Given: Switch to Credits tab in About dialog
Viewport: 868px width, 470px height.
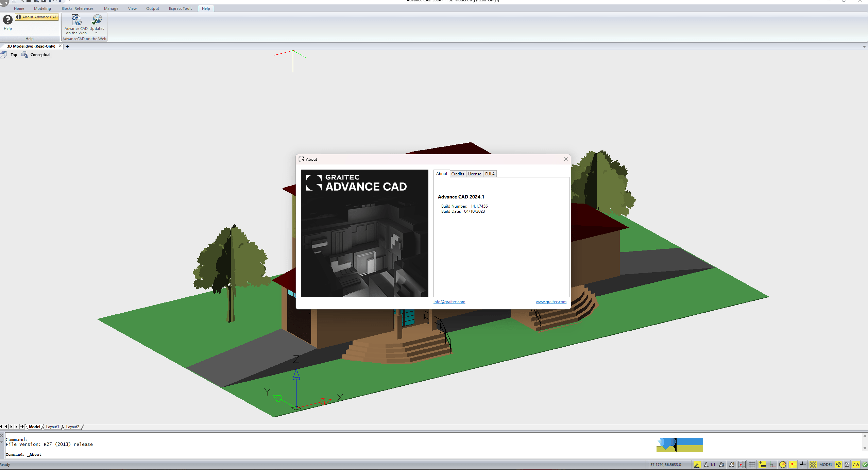Looking at the screenshot, I should (458, 174).
